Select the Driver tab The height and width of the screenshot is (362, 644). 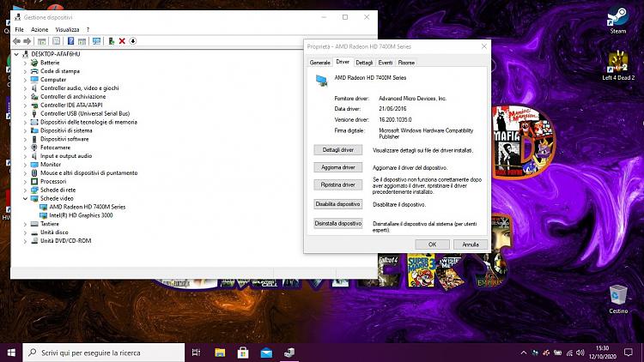(343, 62)
